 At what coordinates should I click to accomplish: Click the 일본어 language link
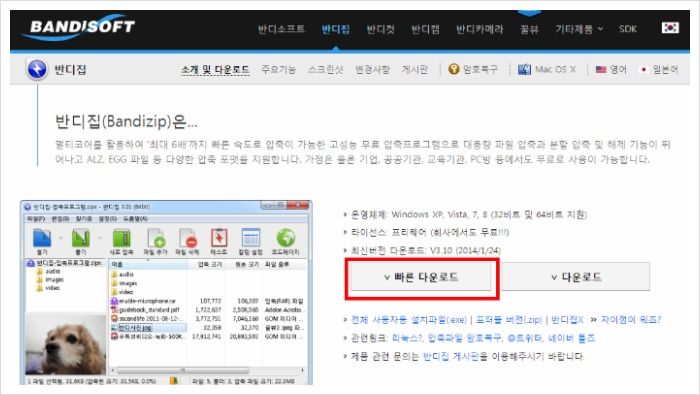(665, 70)
